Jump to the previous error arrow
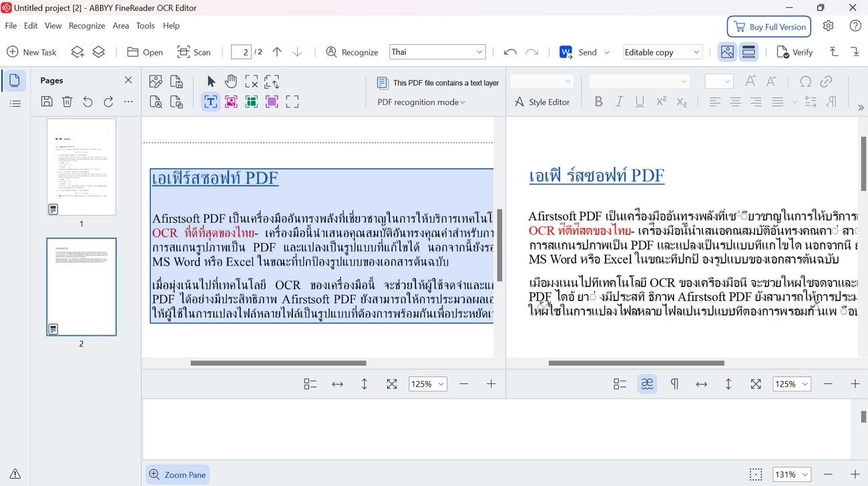The width and height of the screenshot is (868, 486). coord(834,52)
